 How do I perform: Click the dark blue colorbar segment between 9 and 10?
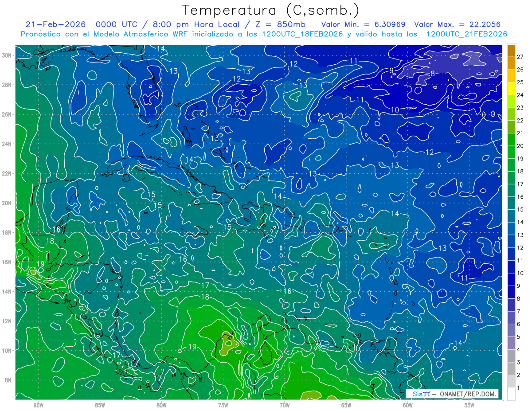(511, 280)
